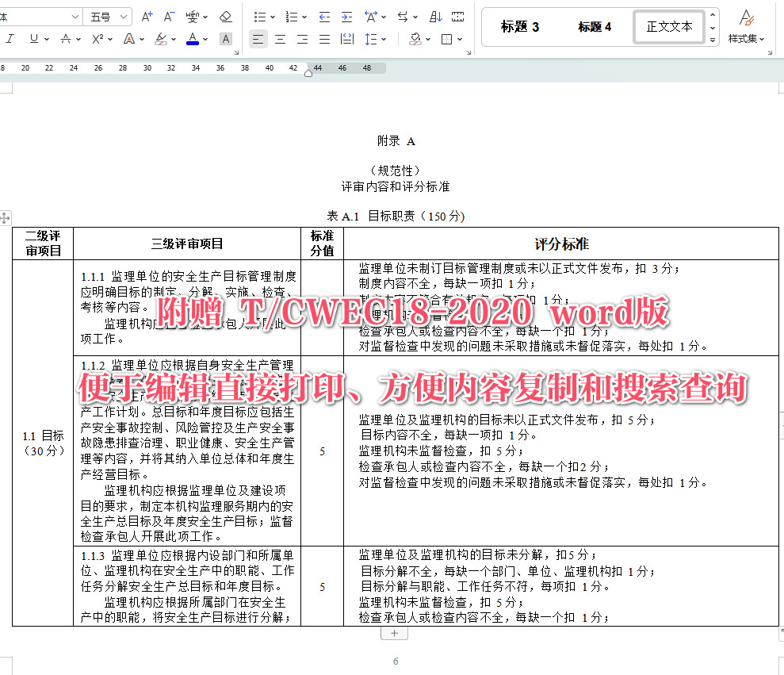The width and height of the screenshot is (784, 675).
Task: Toggle italic formatting
Action: point(9,38)
